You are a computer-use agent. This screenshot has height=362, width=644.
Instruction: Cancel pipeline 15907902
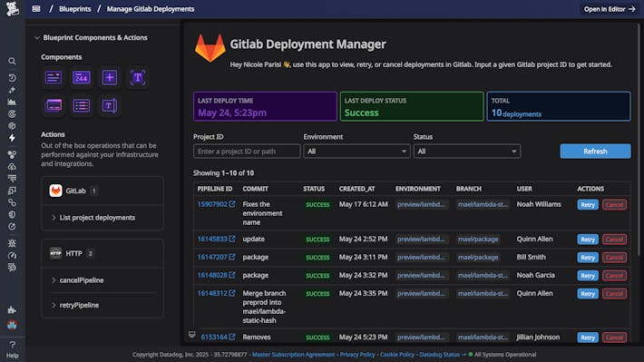pos(614,205)
